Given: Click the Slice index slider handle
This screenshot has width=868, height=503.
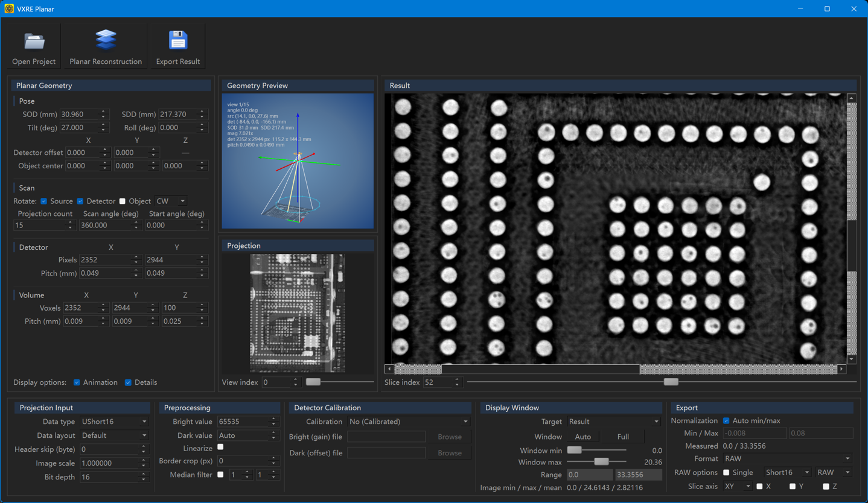Looking at the screenshot, I should coord(671,382).
